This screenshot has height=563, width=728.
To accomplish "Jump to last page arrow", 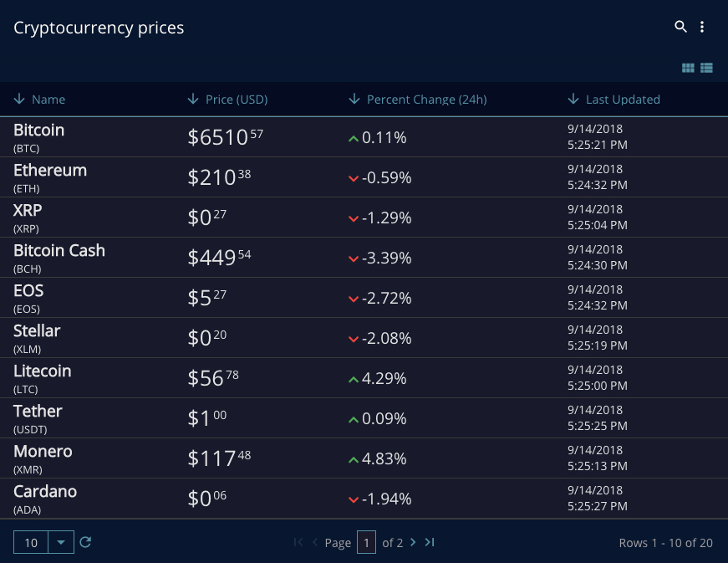I will 430,542.
